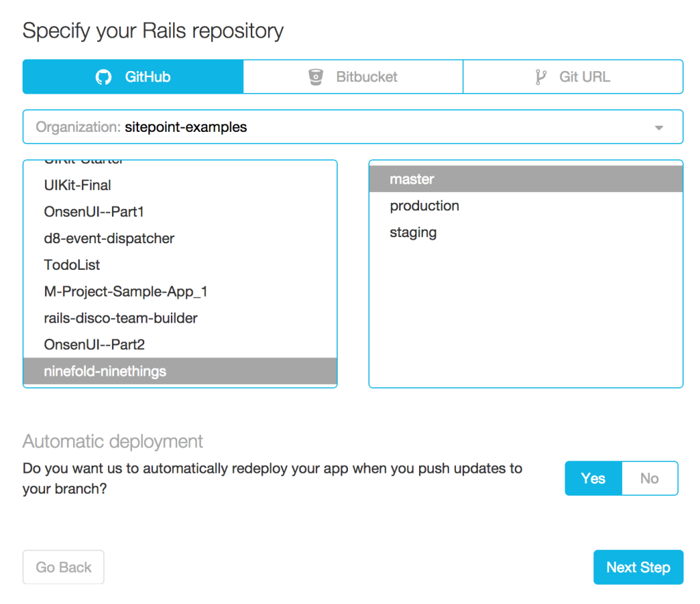The width and height of the screenshot is (700, 604).
Task: Choose the production branch
Action: tap(425, 206)
